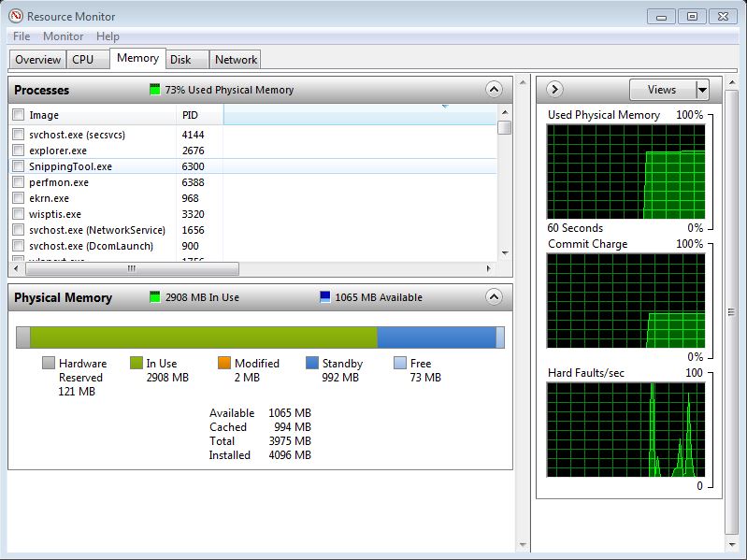The width and height of the screenshot is (747, 560).
Task: Check svchost.exe (secsvcs) checkbox
Action: click(x=18, y=135)
